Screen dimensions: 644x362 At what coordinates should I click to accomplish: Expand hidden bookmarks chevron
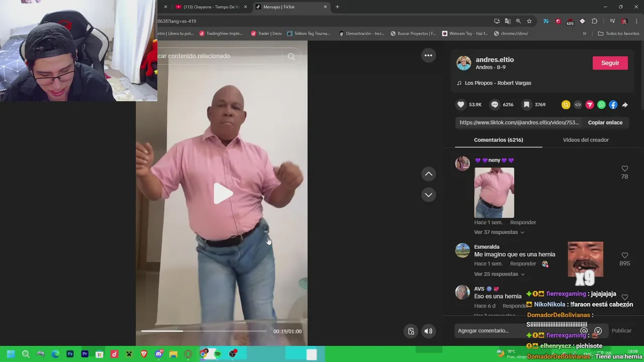pos(585,34)
